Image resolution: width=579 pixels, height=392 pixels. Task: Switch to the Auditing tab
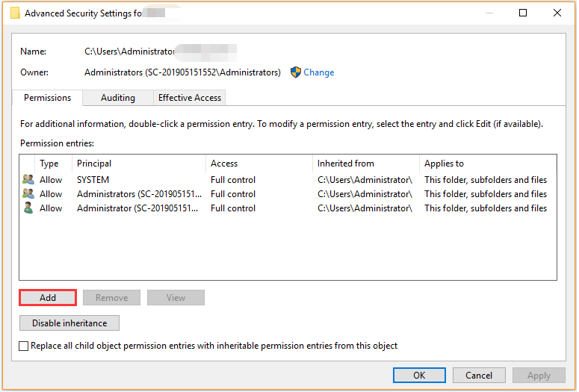point(118,98)
